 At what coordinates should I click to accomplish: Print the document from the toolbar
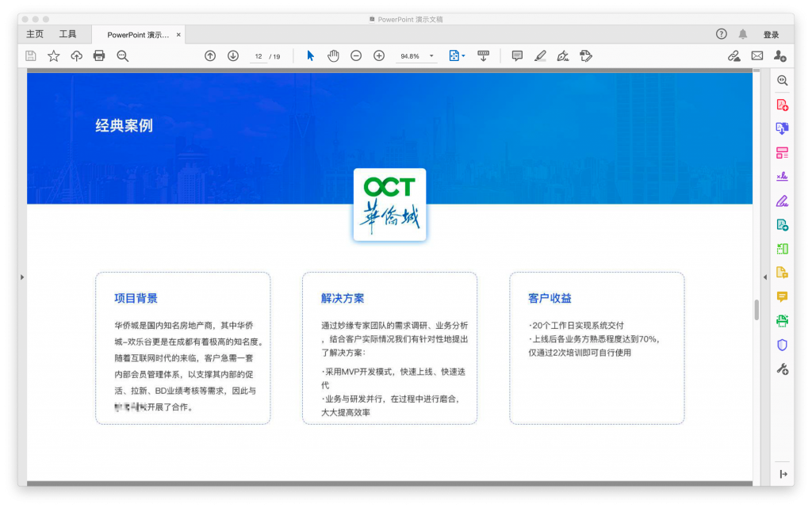coord(99,55)
